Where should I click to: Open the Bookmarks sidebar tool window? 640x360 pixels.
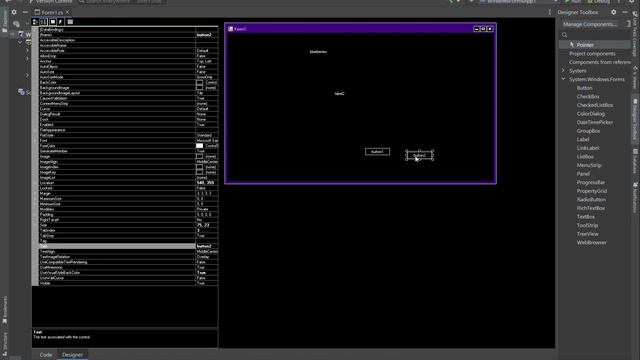[4, 310]
